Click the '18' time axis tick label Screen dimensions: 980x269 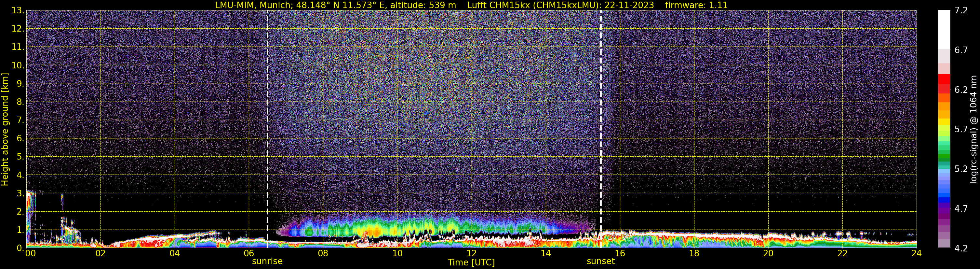(694, 253)
